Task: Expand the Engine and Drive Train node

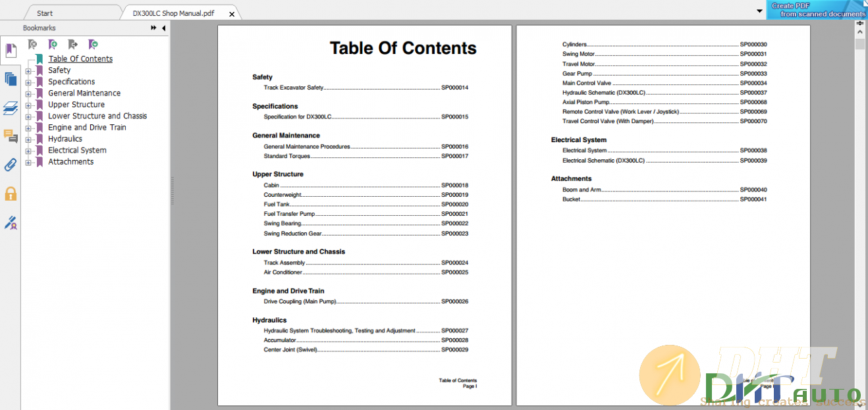Action: [x=28, y=128]
